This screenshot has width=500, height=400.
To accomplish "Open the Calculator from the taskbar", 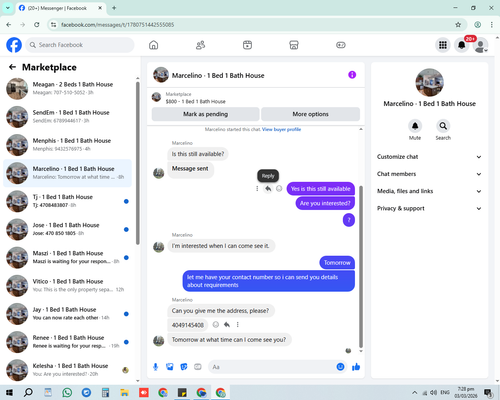I will (x=106, y=392).
